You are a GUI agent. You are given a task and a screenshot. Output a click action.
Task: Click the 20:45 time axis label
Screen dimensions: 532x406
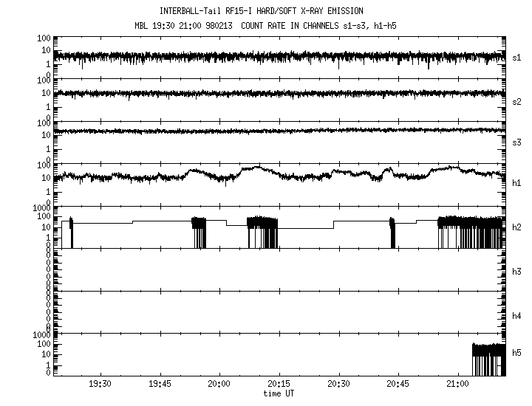[x=398, y=385]
